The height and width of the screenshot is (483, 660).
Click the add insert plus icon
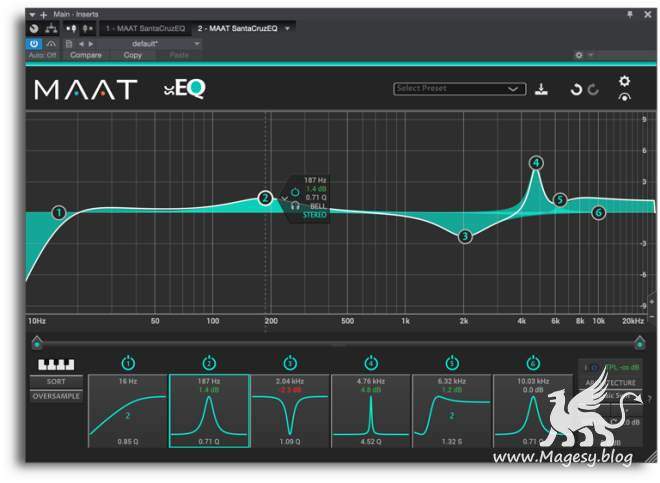(x=43, y=15)
